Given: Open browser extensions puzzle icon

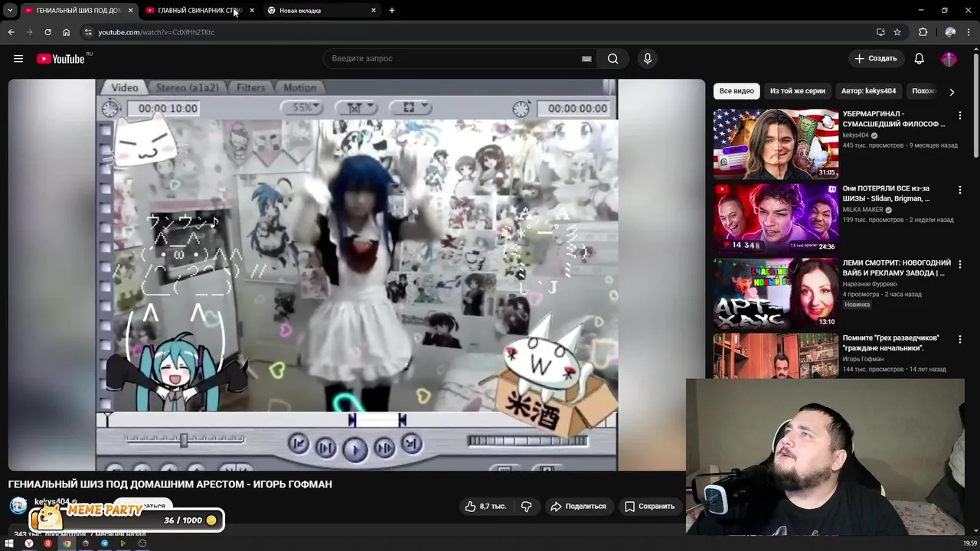Looking at the screenshot, I should (923, 32).
